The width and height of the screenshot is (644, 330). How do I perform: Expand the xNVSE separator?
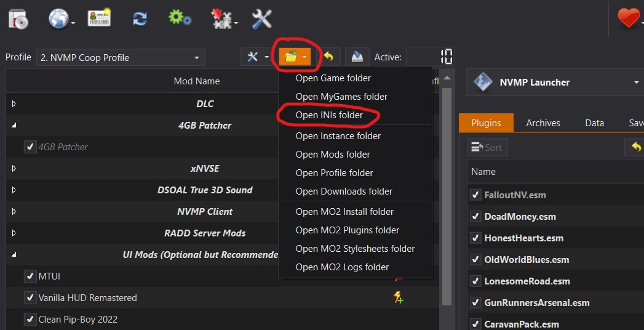point(14,168)
